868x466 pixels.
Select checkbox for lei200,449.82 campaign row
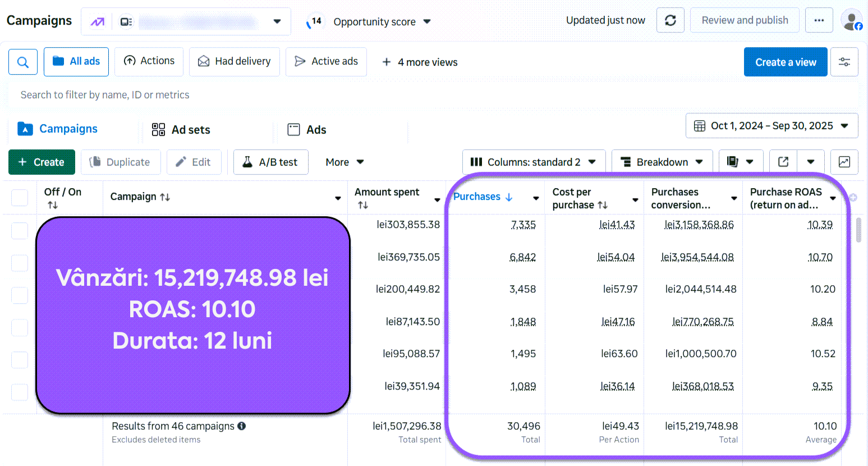tap(20, 295)
